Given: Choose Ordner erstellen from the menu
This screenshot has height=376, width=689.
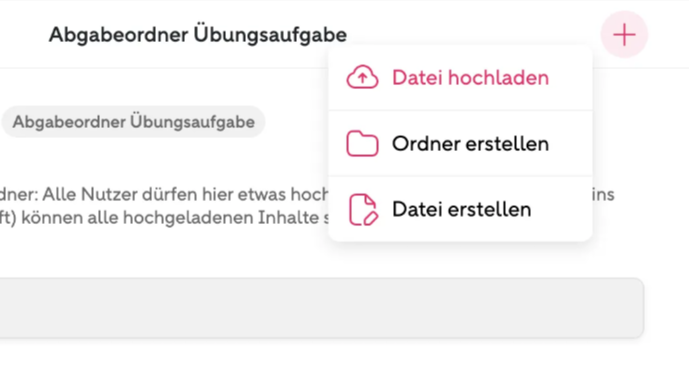Looking at the screenshot, I should 460,143.
